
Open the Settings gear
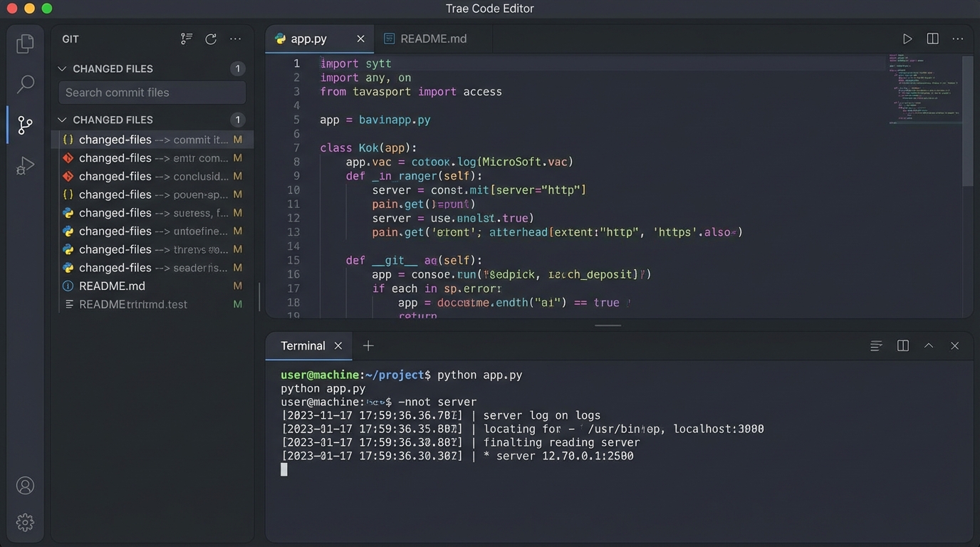[25, 522]
